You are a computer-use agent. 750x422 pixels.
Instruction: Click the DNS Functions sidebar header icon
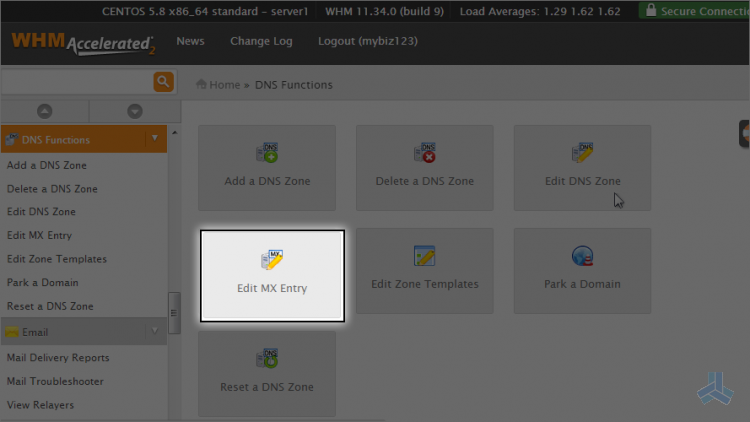tap(12, 139)
